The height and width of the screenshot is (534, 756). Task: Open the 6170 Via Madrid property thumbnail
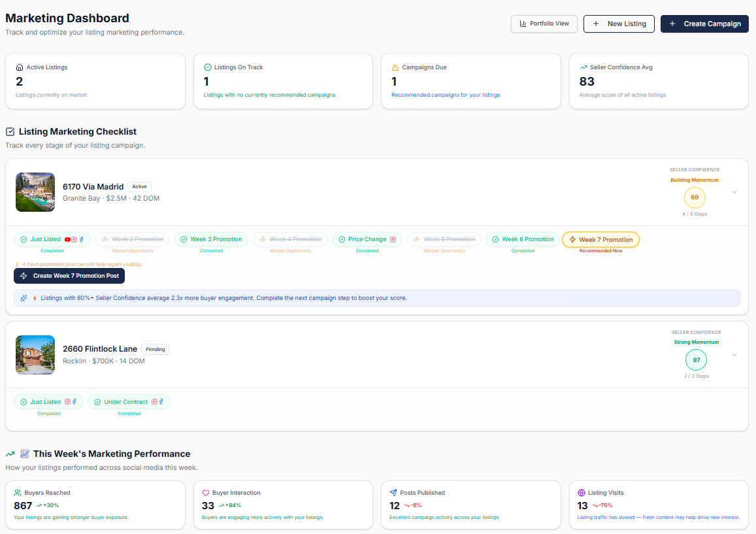(35, 192)
